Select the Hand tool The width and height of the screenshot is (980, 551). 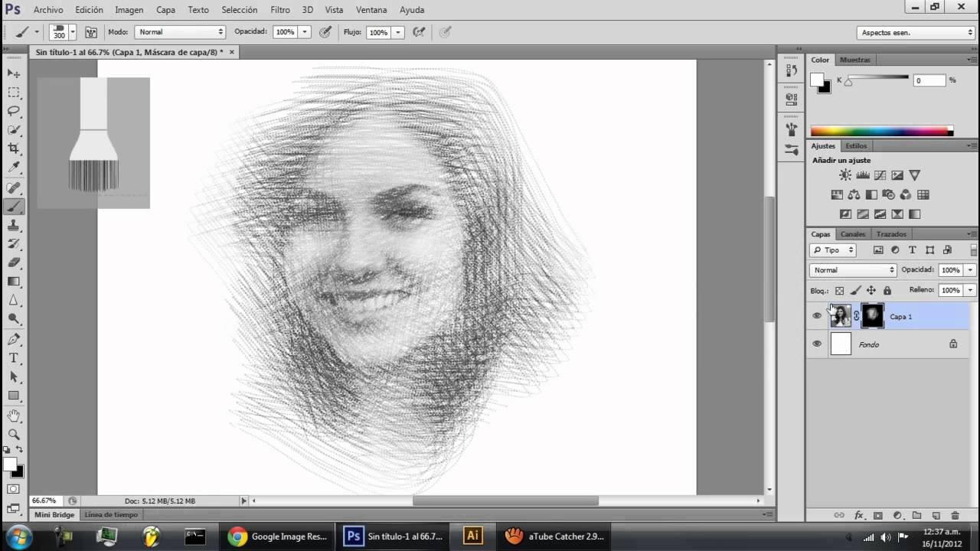14,416
